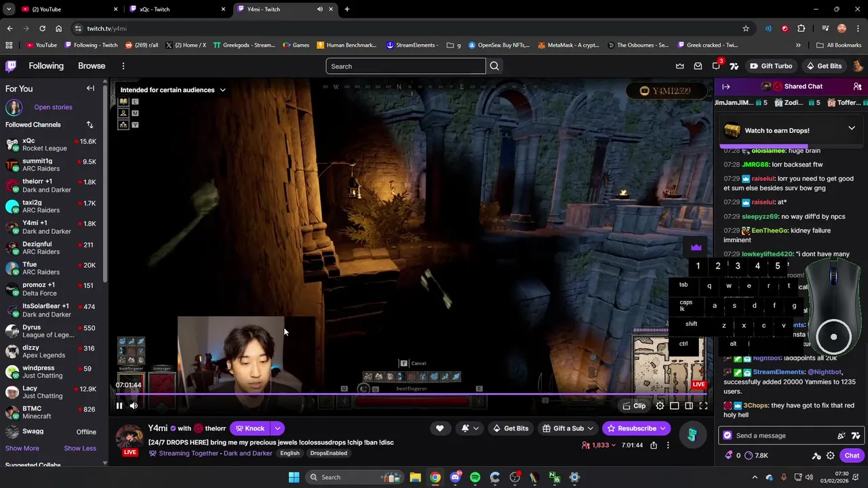This screenshot has width=868, height=488.
Task: Enter fullscreen on the player
Action: 703,406
